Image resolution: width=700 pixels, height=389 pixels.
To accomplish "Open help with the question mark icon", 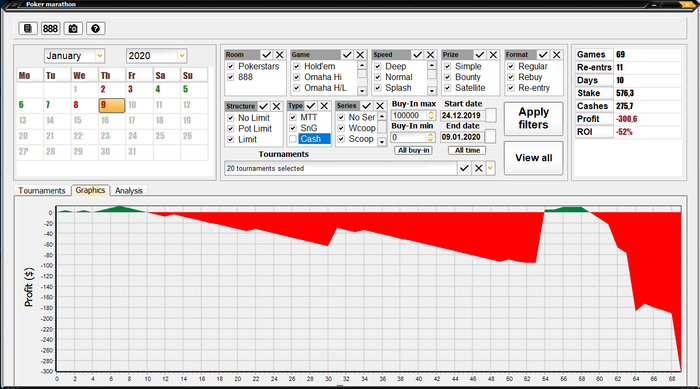I will [96, 29].
